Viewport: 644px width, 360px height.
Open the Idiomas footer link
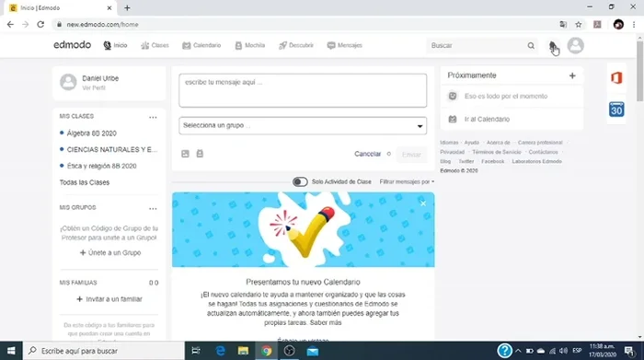click(x=449, y=143)
